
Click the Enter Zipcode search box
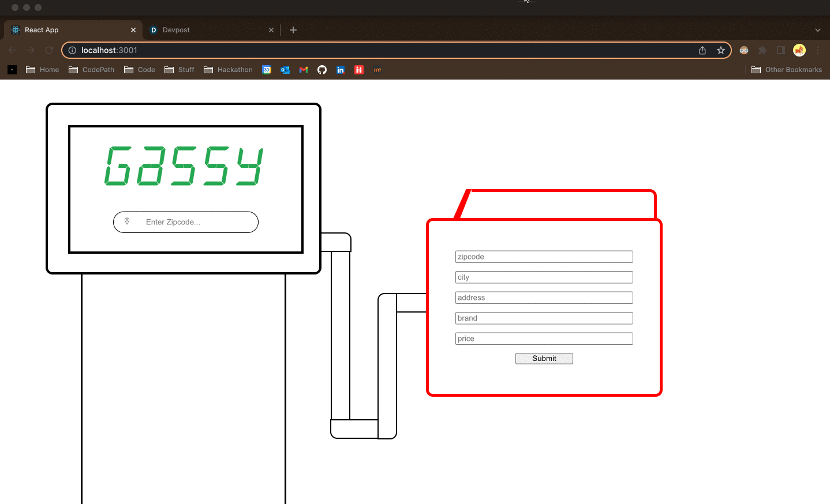186,222
